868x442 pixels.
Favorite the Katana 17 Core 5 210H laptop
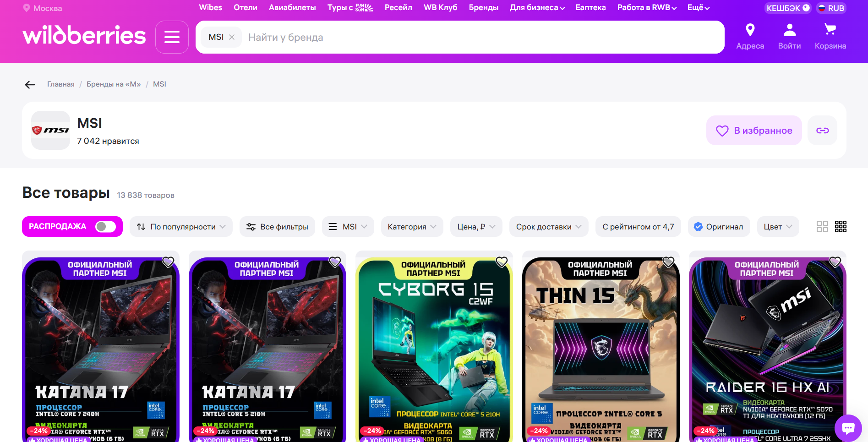tap(335, 262)
